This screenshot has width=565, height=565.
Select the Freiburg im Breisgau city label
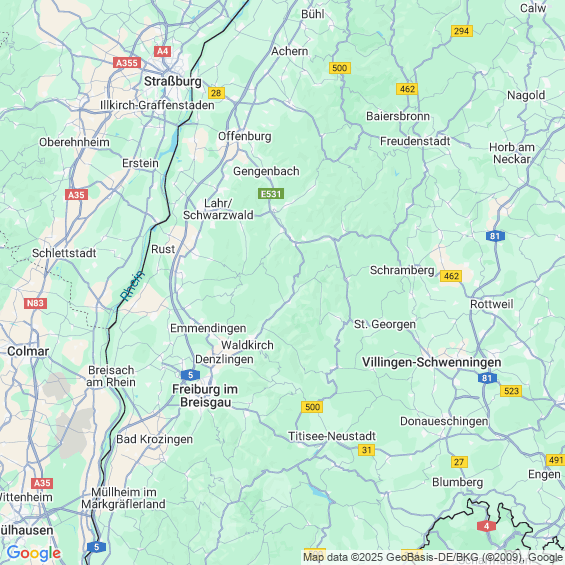(205, 396)
